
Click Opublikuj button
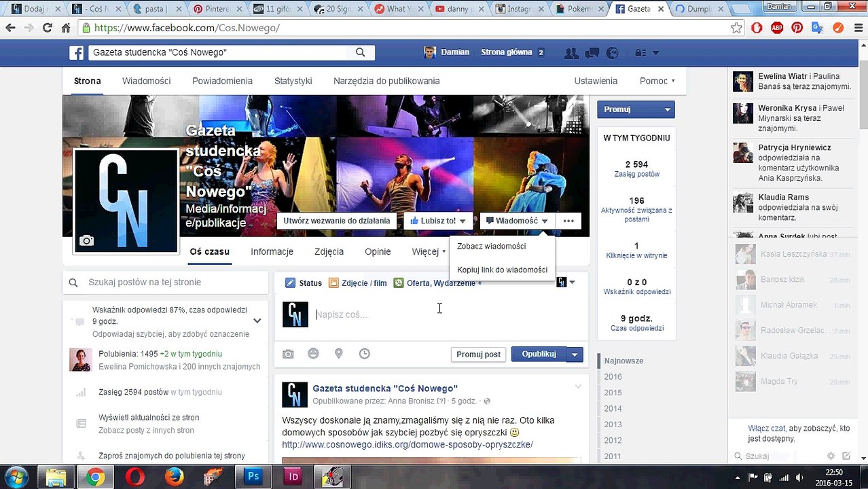[x=539, y=355]
